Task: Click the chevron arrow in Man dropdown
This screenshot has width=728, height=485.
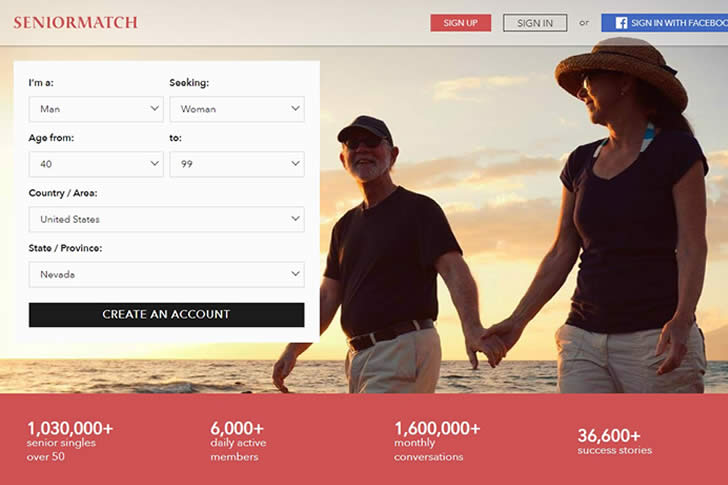Action: click(155, 109)
